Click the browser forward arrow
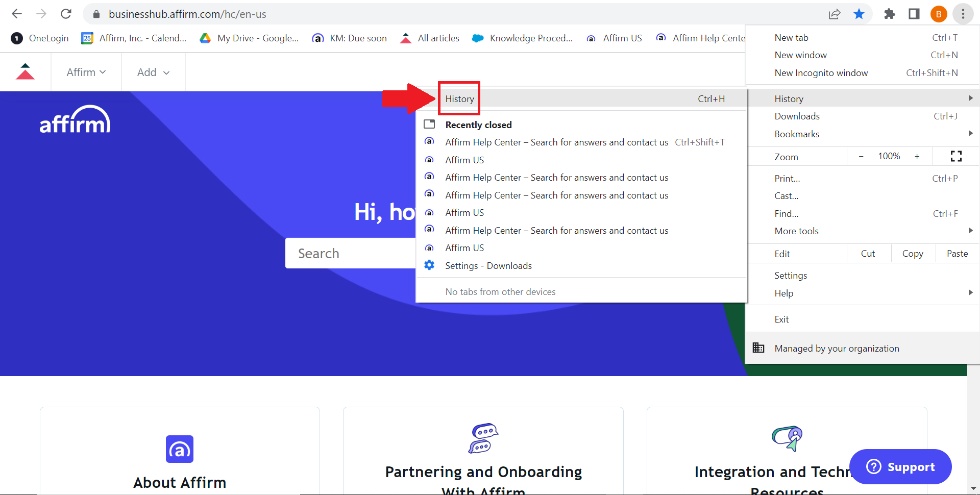 click(41, 14)
